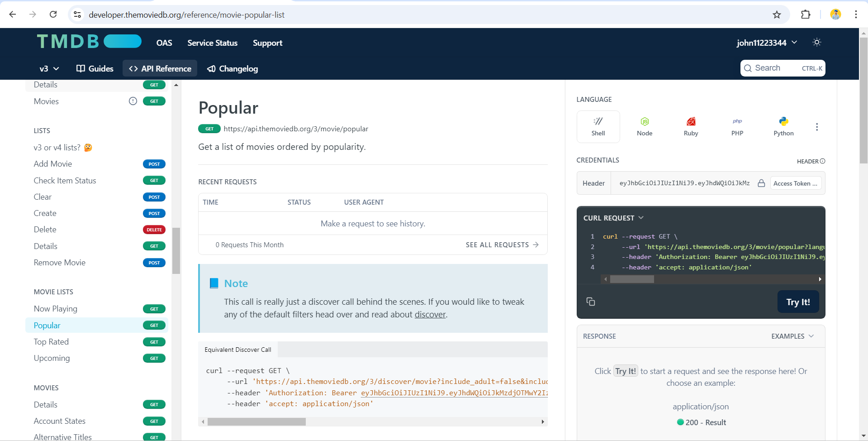
Task: Bookmark this page with the star icon
Action: tap(777, 14)
